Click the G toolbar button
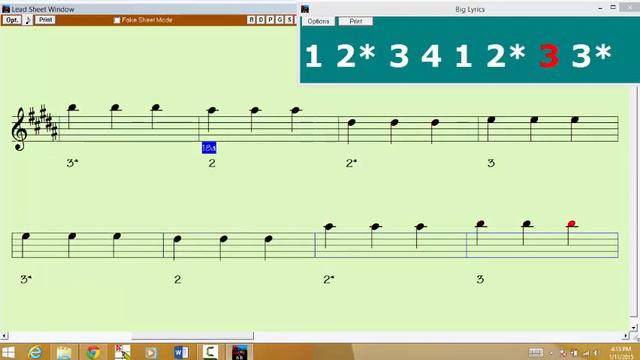This screenshot has width=640, height=360. click(280, 20)
